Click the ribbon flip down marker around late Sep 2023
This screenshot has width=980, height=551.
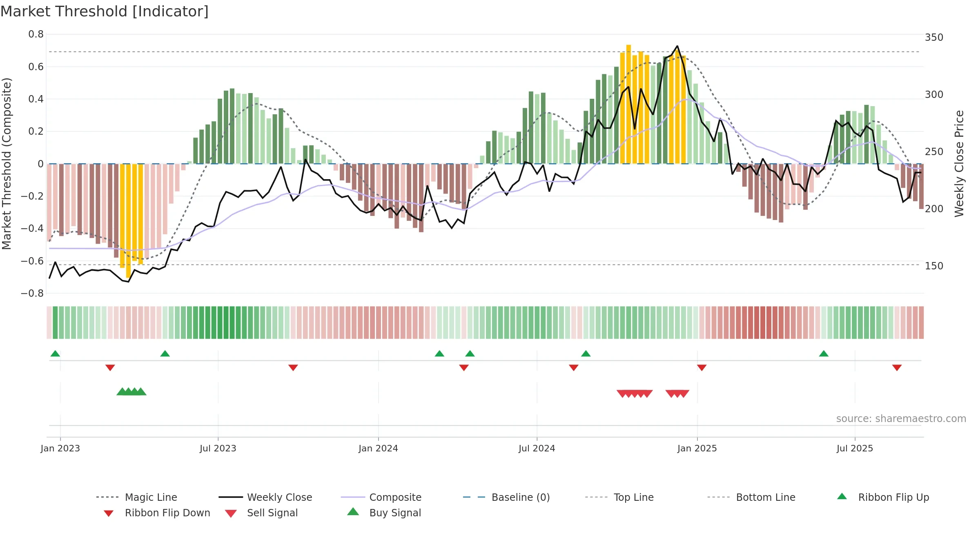point(293,368)
